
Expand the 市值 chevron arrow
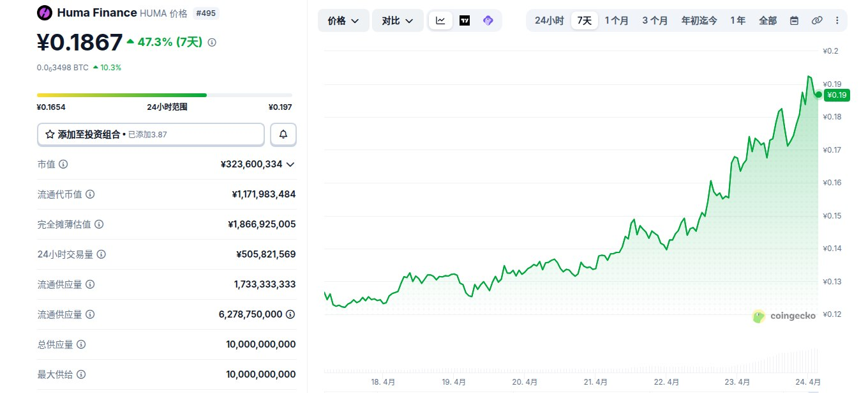coord(290,164)
